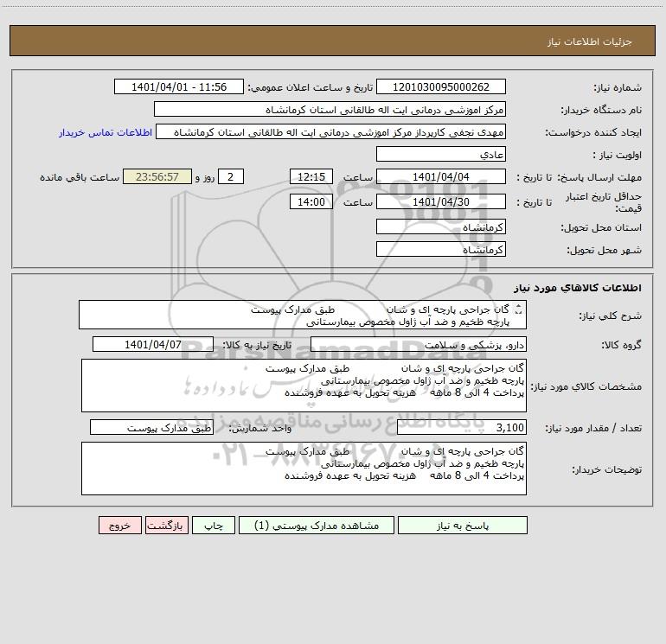The image size is (666, 644).
Task: Click the quantity field showing 3,100
Action: 462,427
